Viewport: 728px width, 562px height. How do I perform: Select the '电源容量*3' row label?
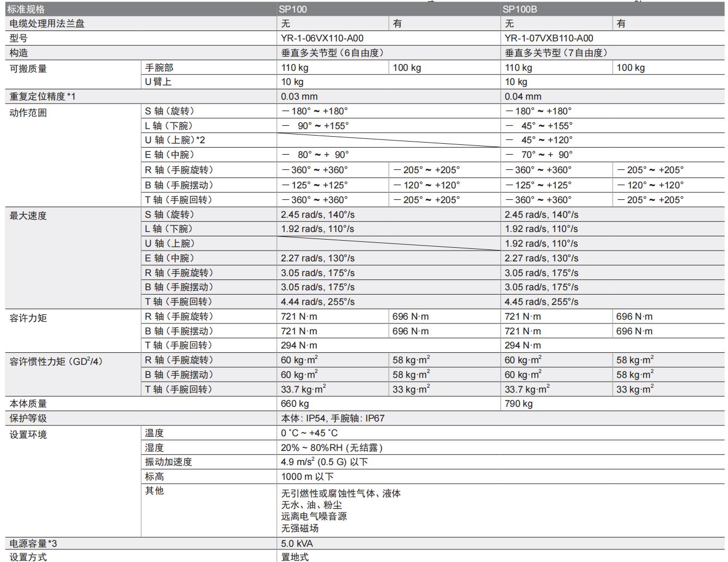(33, 543)
